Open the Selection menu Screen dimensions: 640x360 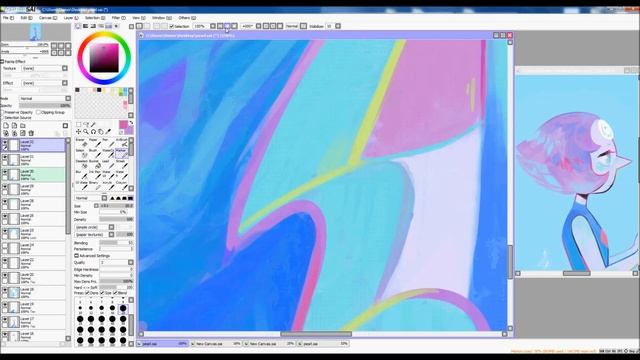95,18
